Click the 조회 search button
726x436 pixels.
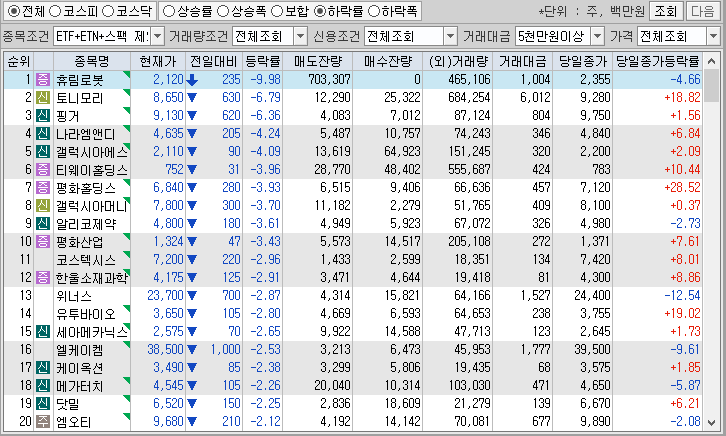666,11
